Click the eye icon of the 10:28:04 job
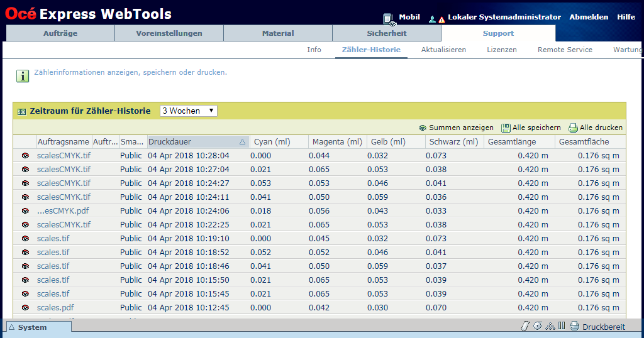 tap(25, 156)
